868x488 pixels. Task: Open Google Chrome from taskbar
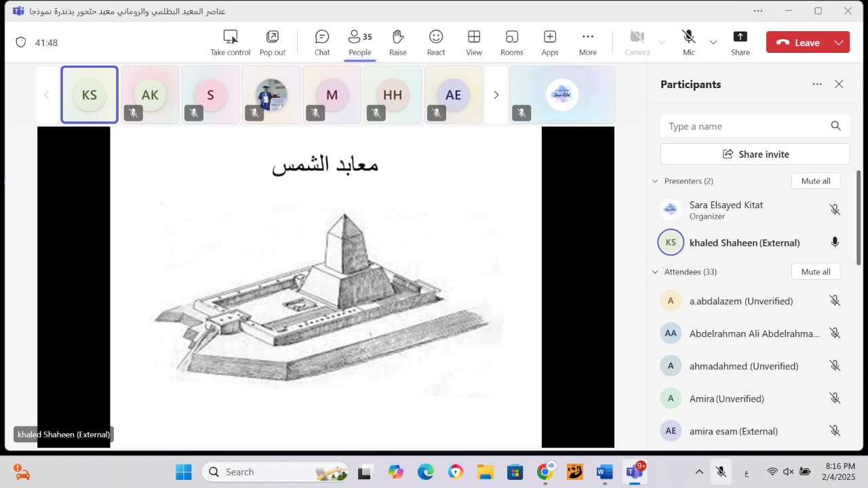pyautogui.click(x=545, y=472)
